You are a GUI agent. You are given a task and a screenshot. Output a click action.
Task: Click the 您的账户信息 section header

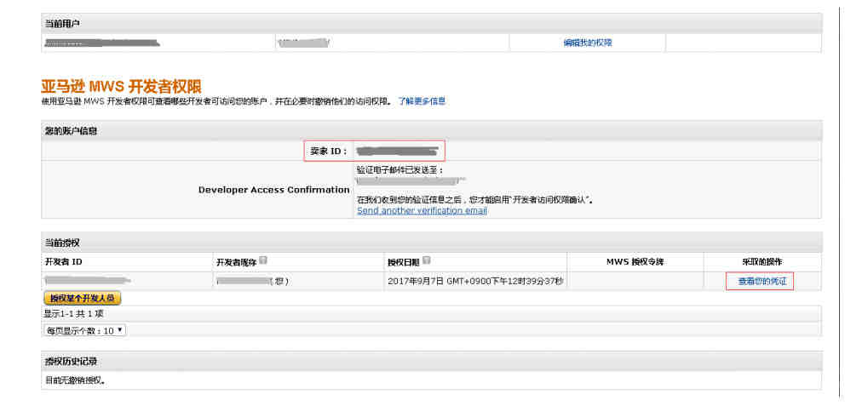click(431, 131)
